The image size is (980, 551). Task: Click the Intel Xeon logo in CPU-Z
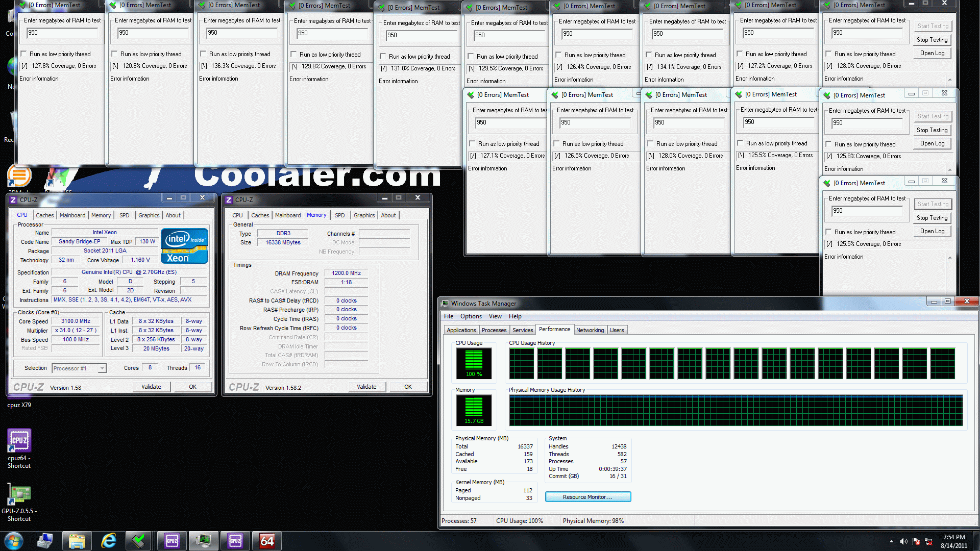[184, 246]
